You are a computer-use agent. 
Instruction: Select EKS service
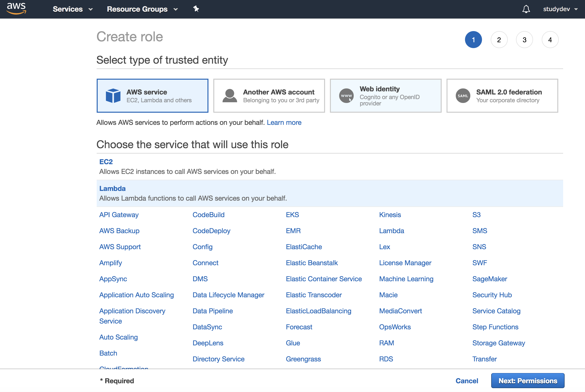(292, 215)
